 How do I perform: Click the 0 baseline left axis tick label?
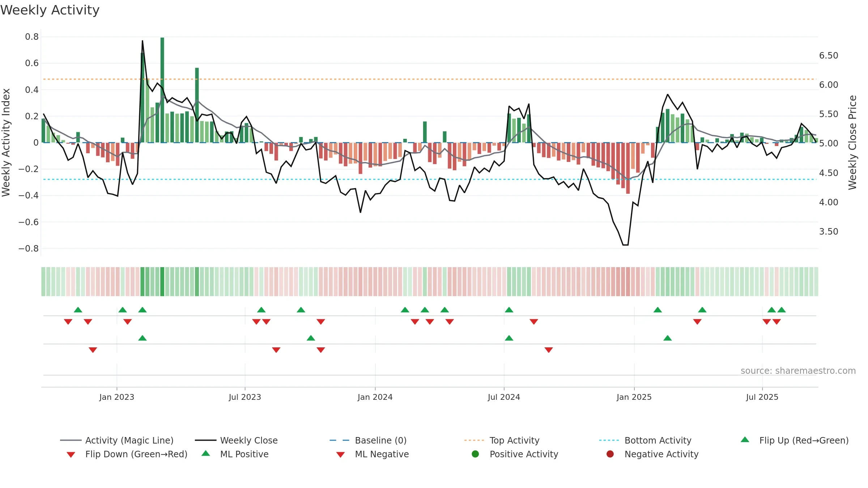click(x=36, y=143)
